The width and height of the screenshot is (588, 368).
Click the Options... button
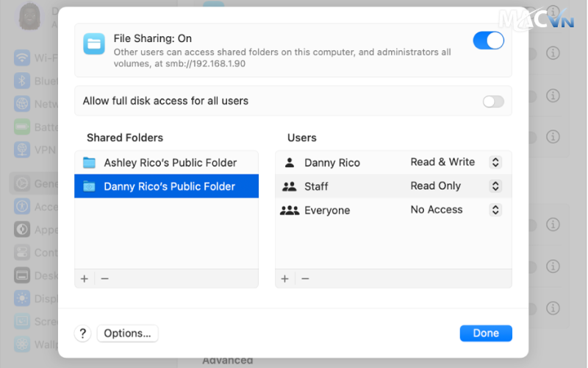point(127,333)
